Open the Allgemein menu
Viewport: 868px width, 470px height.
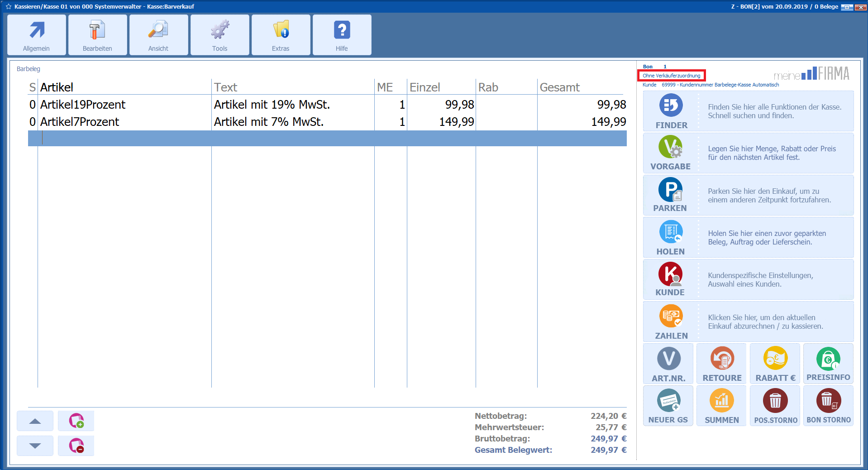(x=37, y=35)
